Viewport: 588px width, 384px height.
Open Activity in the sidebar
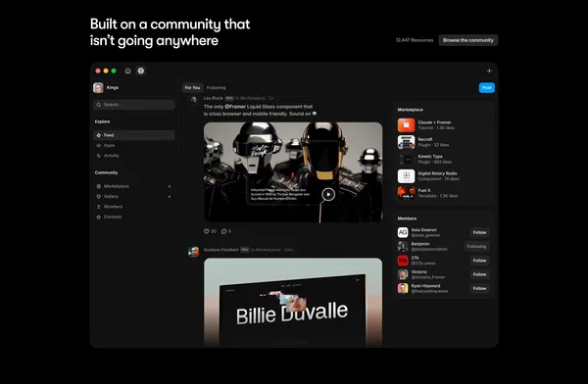click(134, 156)
